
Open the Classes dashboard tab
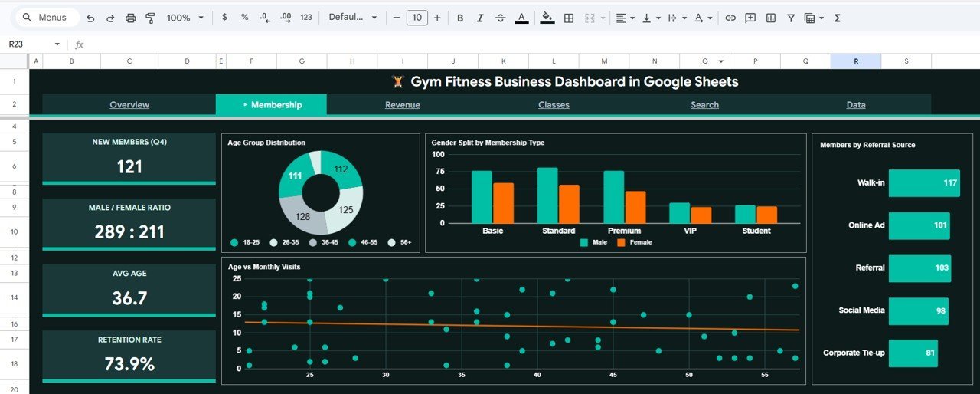554,105
